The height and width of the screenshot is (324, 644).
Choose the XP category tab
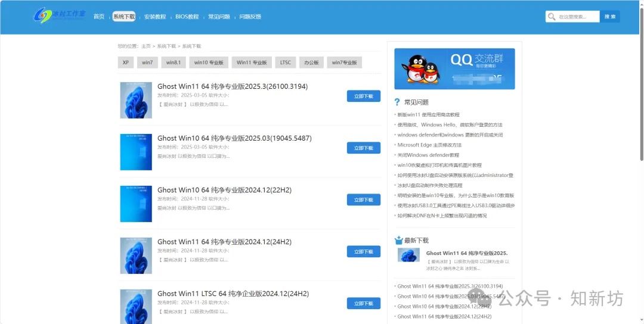tap(125, 63)
